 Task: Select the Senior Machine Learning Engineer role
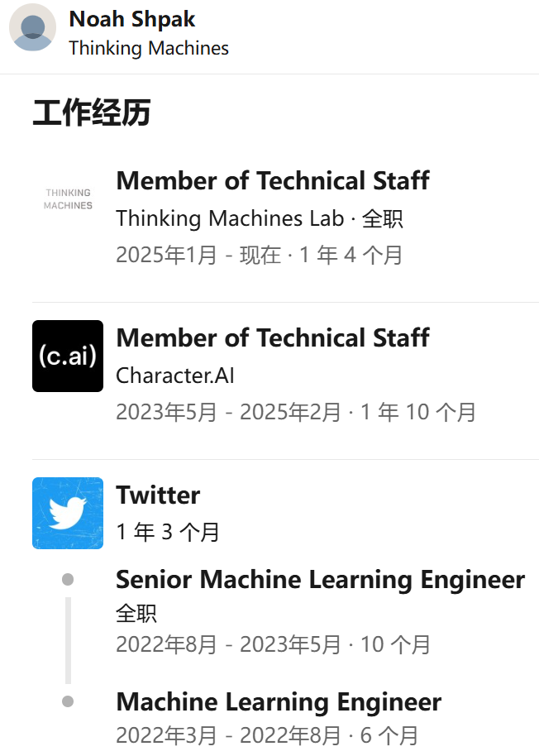pyautogui.click(x=320, y=579)
